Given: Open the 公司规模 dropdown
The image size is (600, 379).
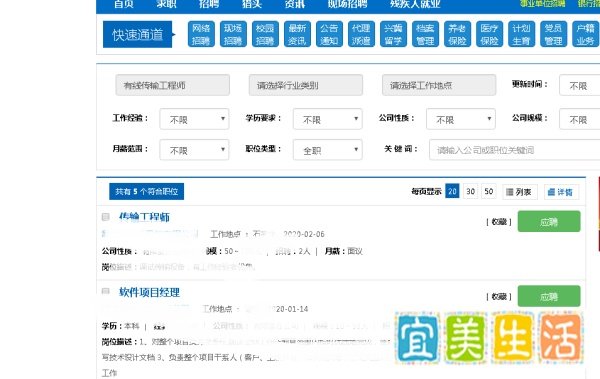Looking at the screenshot, I should pos(579,119).
